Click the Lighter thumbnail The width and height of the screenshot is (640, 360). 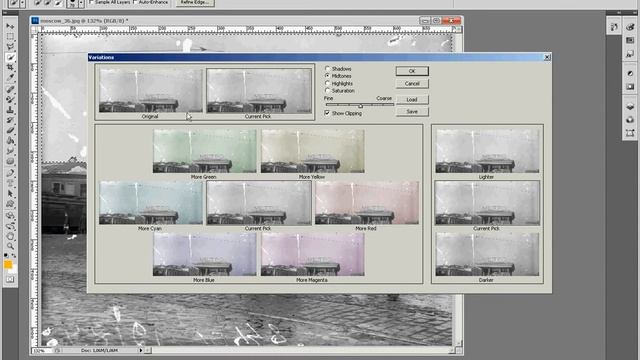(487, 151)
